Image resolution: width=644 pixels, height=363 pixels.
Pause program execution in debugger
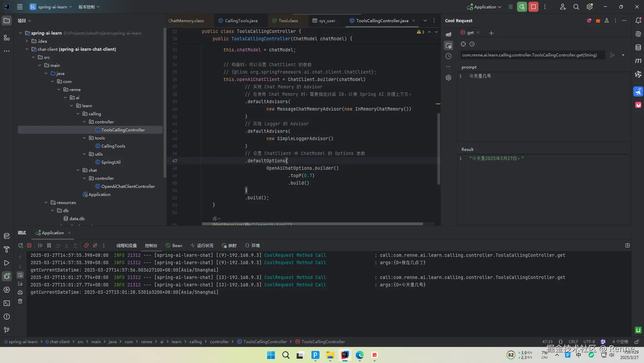click(49, 246)
